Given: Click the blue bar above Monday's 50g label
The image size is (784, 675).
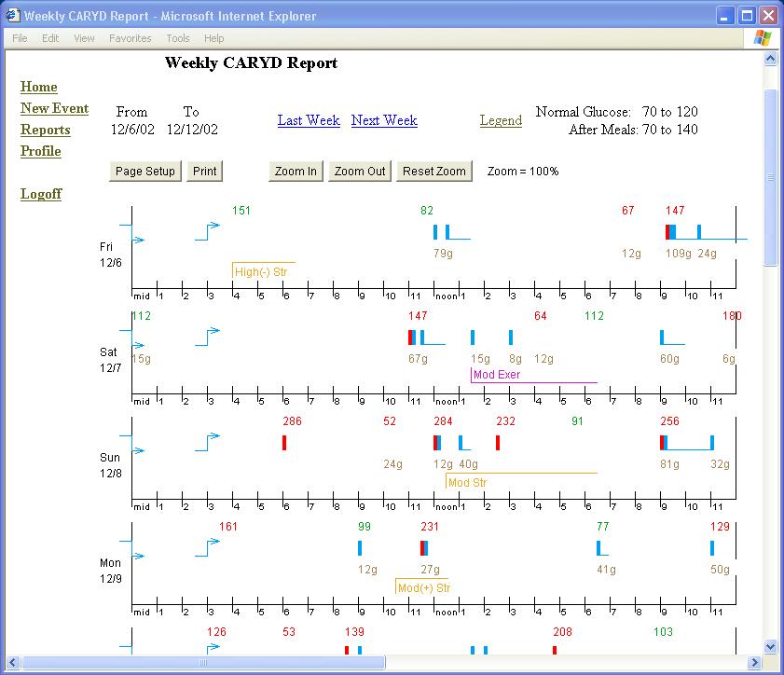Looking at the screenshot, I should tap(712, 548).
